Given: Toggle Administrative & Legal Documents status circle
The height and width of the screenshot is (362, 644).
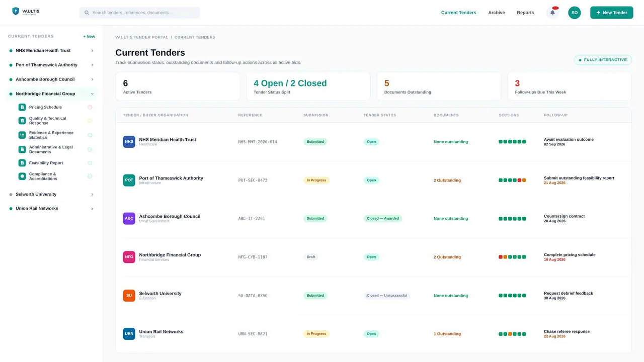Looking at the screenshot, I should click(90, 149).
